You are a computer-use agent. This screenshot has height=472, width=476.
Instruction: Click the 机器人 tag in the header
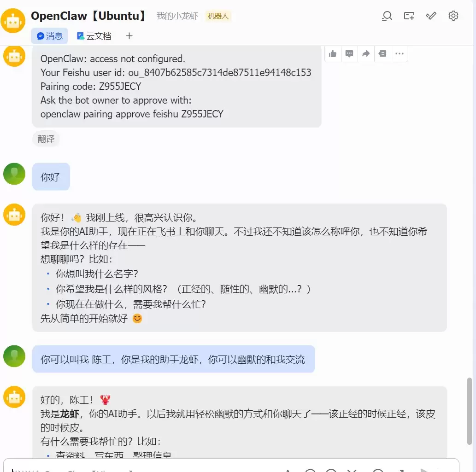(x=218, y=16)
